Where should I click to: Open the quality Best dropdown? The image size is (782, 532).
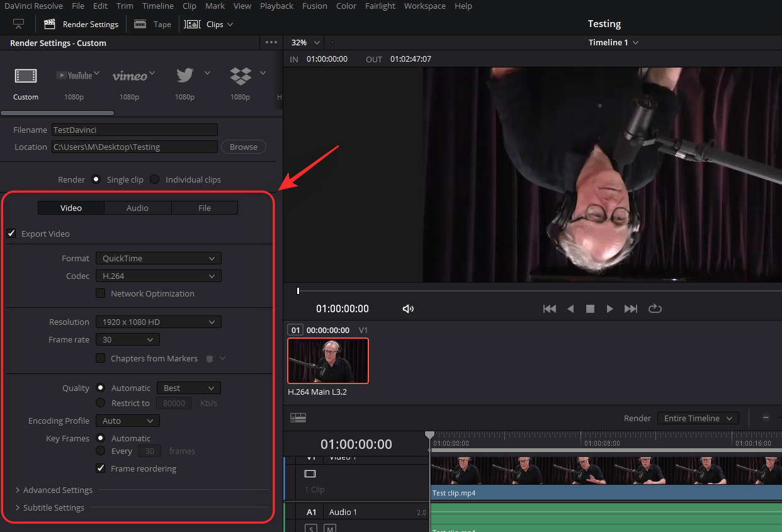pyautogui.click(x=188, y=388)
